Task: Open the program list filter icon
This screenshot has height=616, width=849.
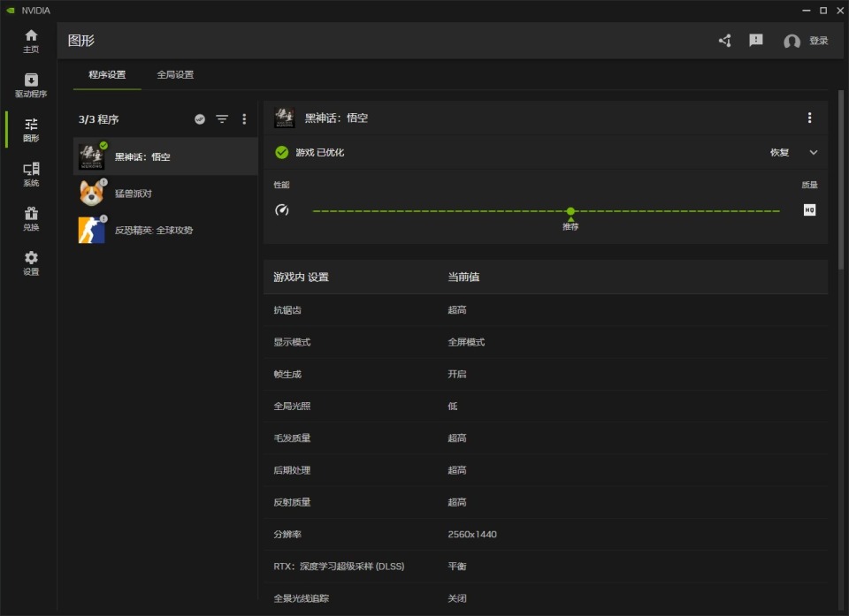Action: click(222, 119)
